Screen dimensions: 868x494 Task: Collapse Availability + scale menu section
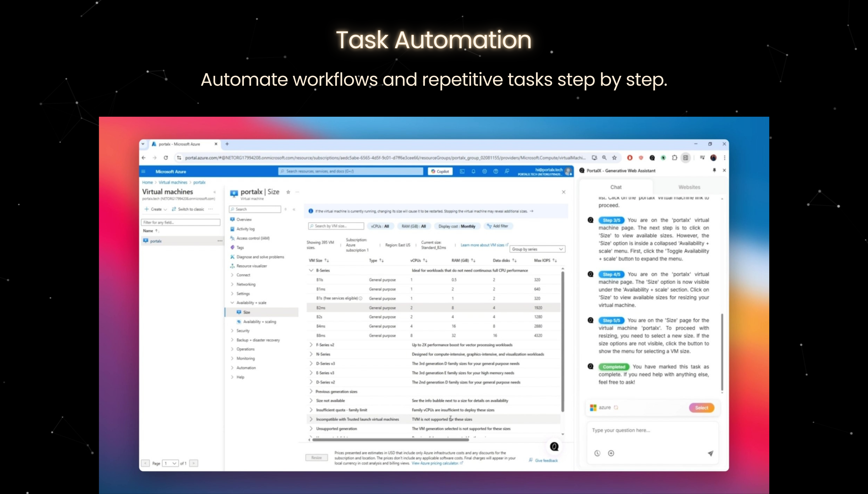click(x=233, y=303)
